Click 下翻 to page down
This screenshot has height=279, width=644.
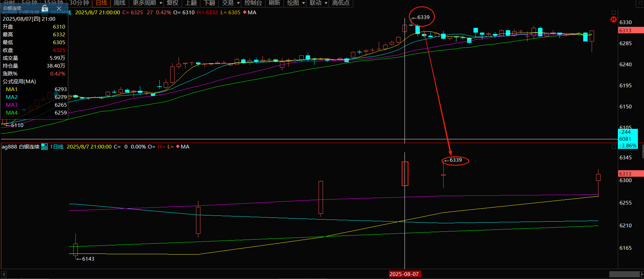[210, 3]
